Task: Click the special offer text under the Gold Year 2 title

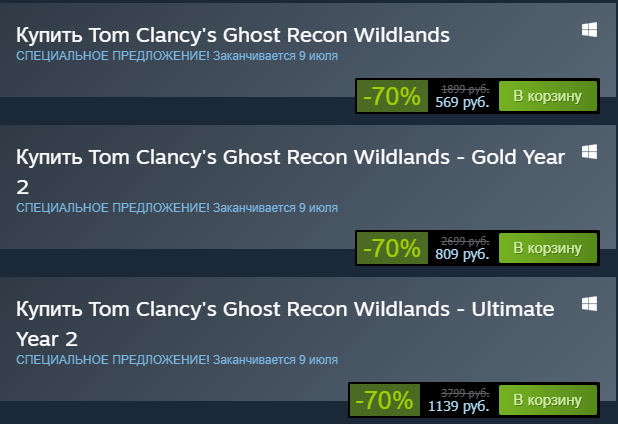Action: (x=177, y=208)
